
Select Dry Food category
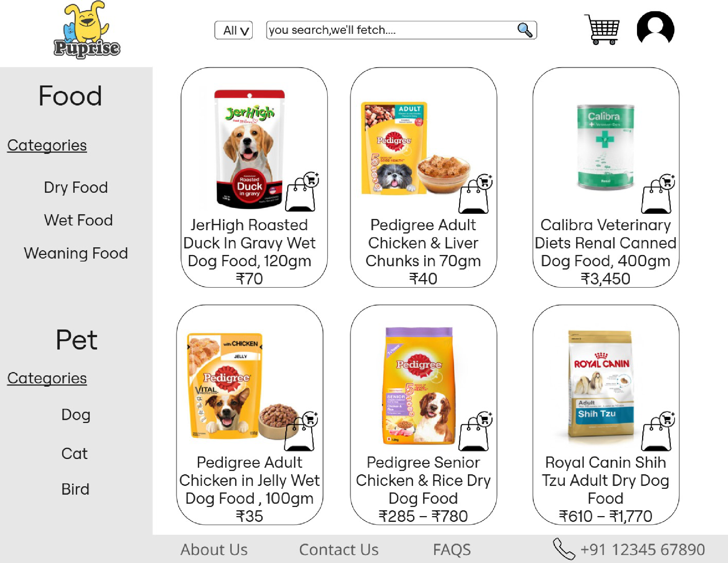[76, 188]
